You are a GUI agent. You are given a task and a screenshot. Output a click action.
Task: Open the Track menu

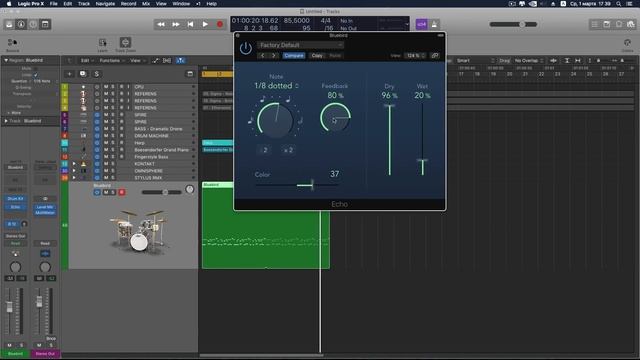click(84, 4)
